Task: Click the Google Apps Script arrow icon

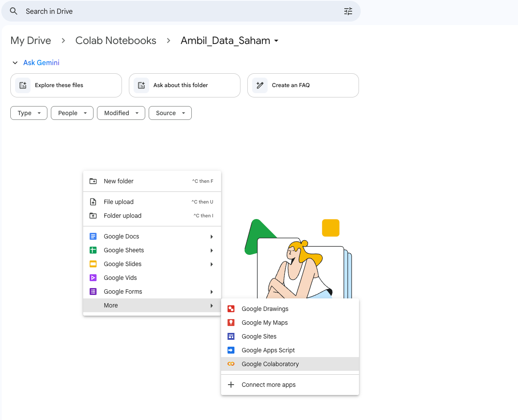Action: (x=231, y=350)
